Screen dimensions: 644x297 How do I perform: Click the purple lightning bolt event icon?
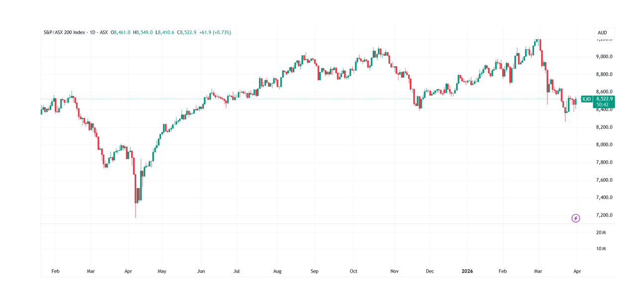(575, 218)
